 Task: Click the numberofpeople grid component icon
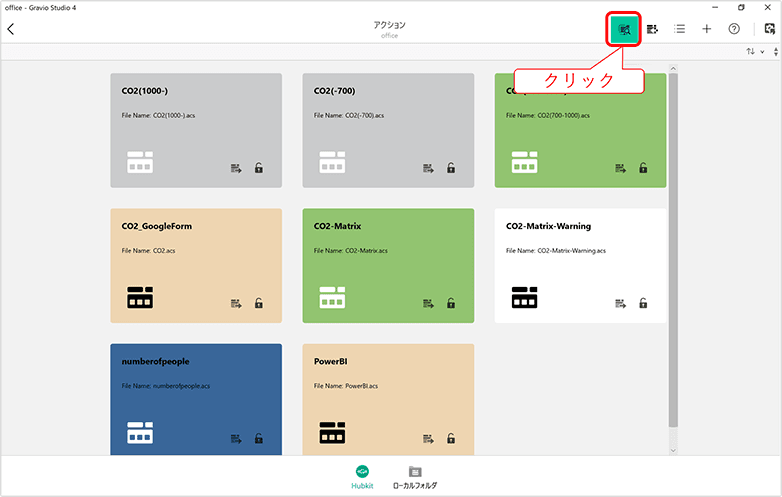pos(140,432)
